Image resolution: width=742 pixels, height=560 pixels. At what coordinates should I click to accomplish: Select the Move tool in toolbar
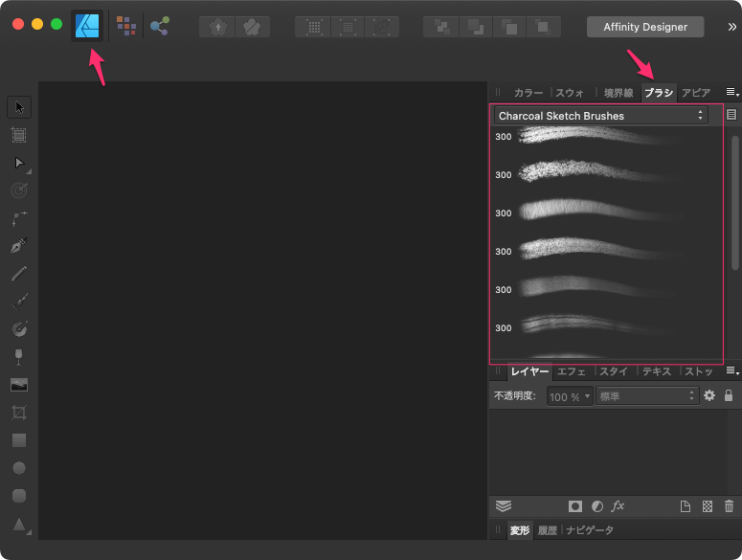click(19, 107)
